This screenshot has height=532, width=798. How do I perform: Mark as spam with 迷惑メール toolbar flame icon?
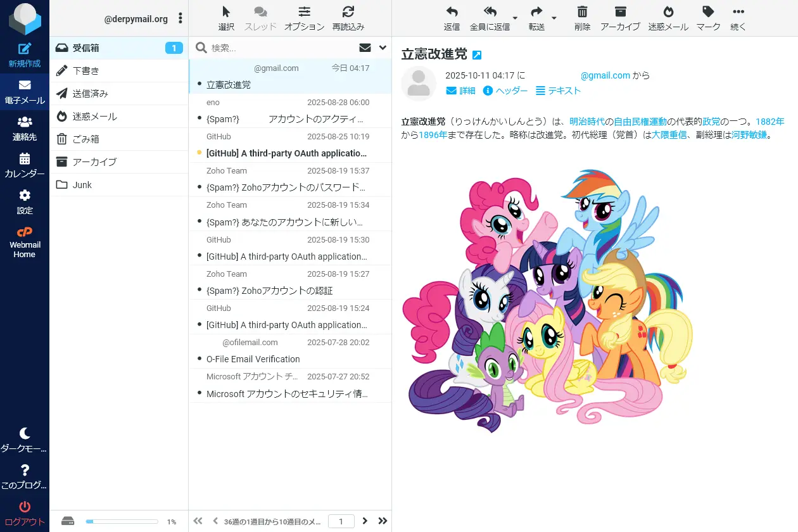point(668,12)
